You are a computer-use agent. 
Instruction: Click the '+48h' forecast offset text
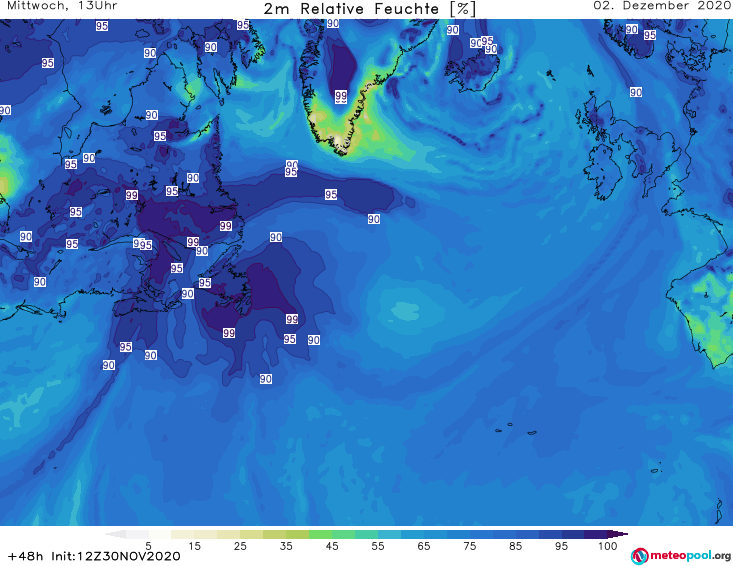pyautogui.click(x=25, y=556)
